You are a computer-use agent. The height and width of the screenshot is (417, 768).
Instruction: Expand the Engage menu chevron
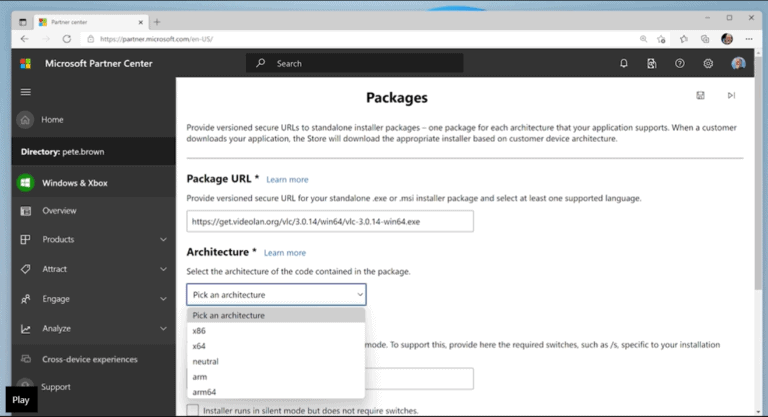(163, 299)
